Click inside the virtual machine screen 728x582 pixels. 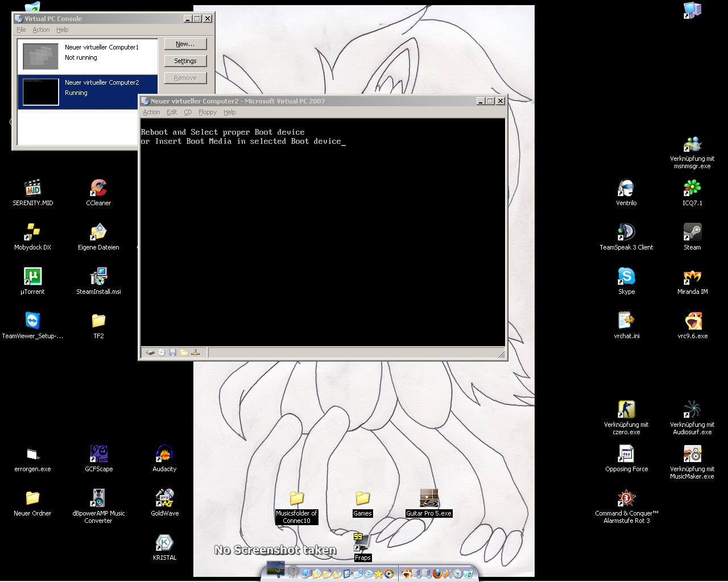322,239
